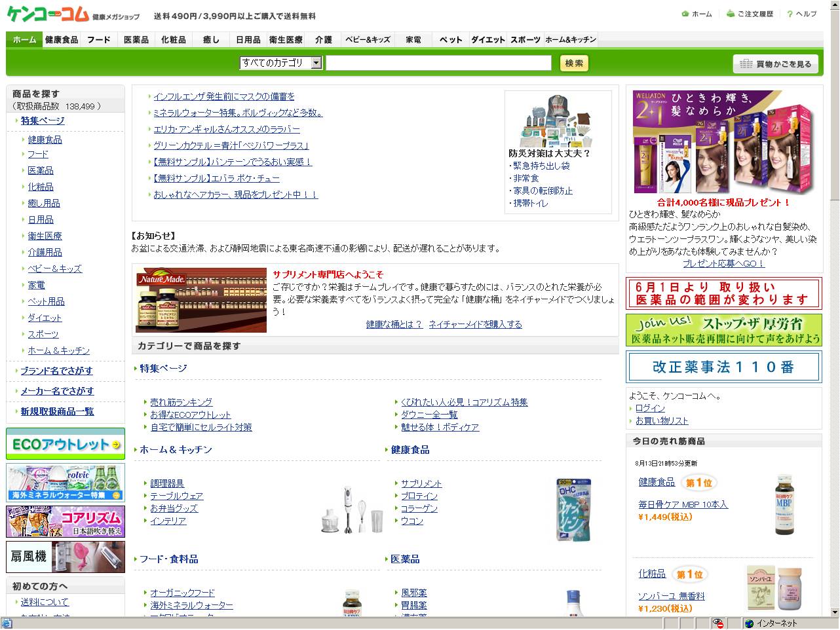The width and height of the screenshot is (840, 630).
Task: Open the 家具の転倒防止 link
Action: pyautogui.click(x=543, y=191)
